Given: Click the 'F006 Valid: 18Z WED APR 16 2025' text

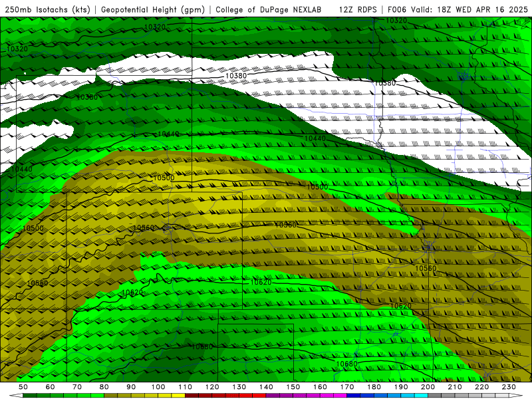Looking at the screenshot, I should [458, 9].
